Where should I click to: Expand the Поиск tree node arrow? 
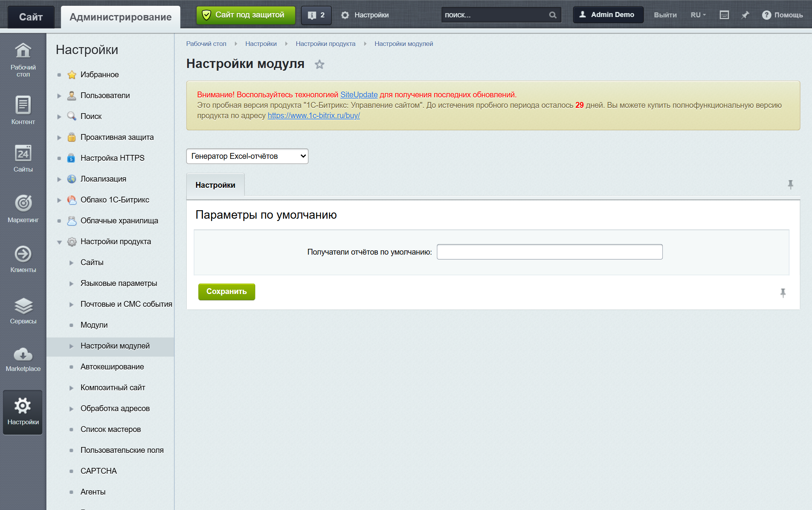tap(59, 117)
